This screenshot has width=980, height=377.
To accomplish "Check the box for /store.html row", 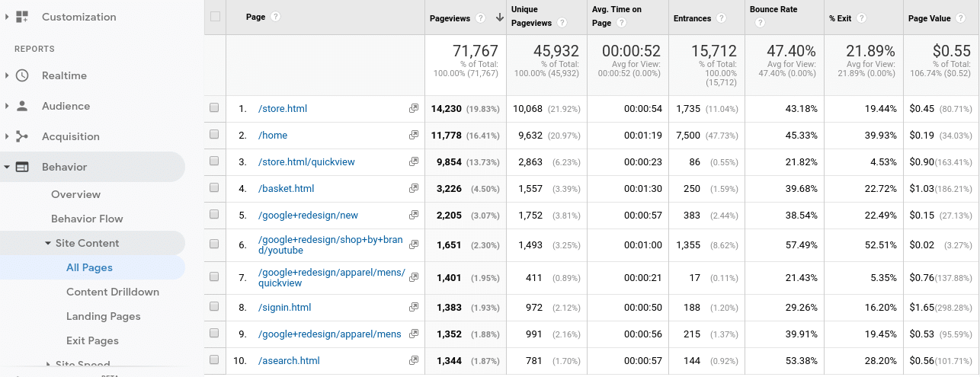I will (x=214, y=108).
